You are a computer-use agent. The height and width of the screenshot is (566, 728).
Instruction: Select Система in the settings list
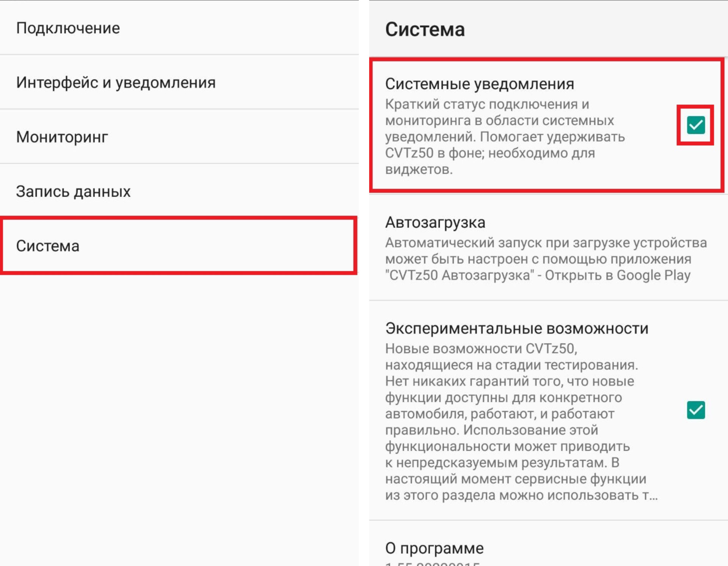pyautogui.click(x=48, y=246)
